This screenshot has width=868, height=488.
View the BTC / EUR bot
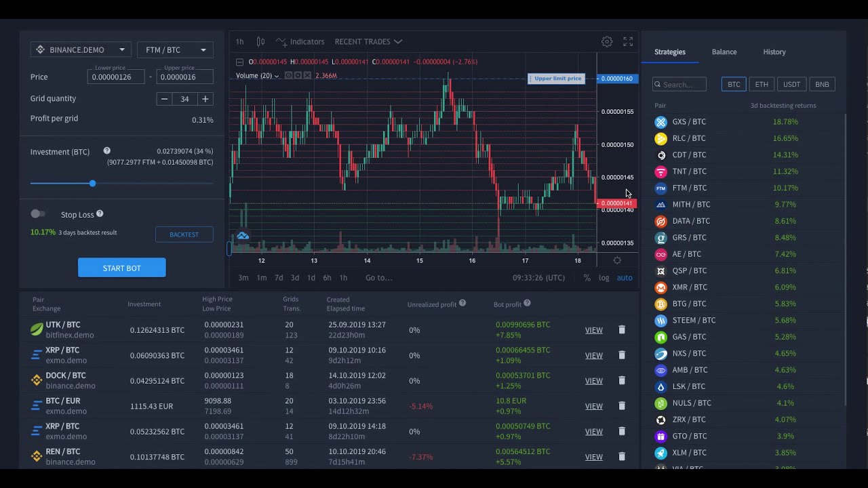tap(594, 406)
